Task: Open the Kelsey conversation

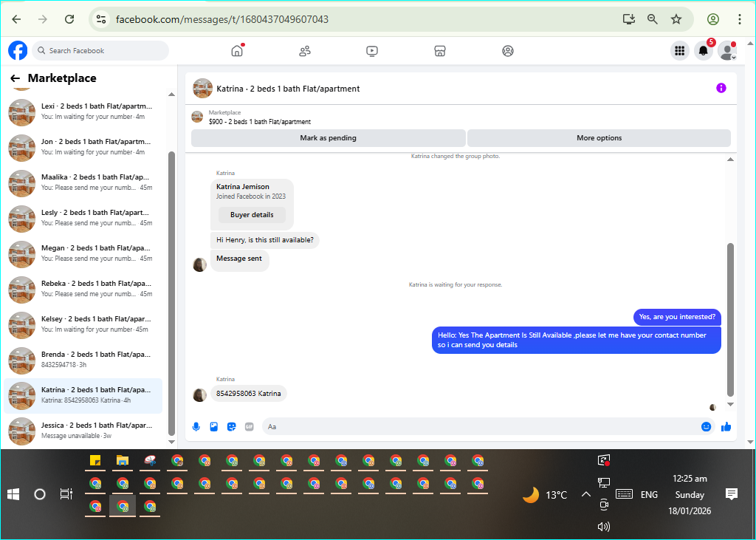Action: point(83,324)
